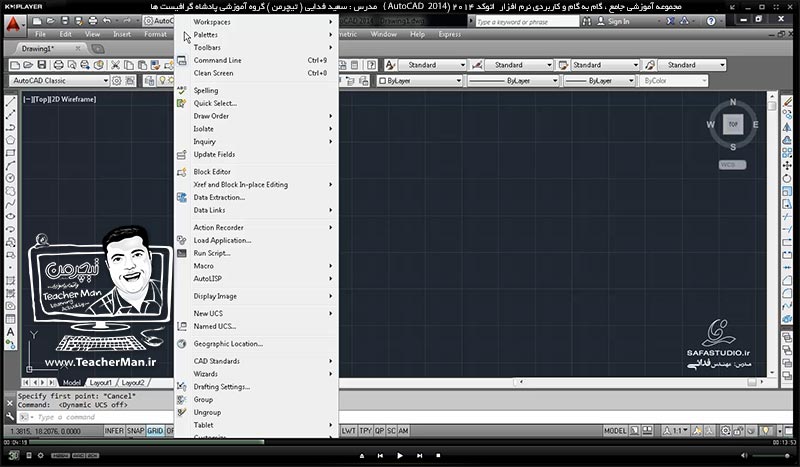The height and width of the screenshot is (467, 800).
Task: Toggle MODEL space button in status bar
Action: [615, 431]
